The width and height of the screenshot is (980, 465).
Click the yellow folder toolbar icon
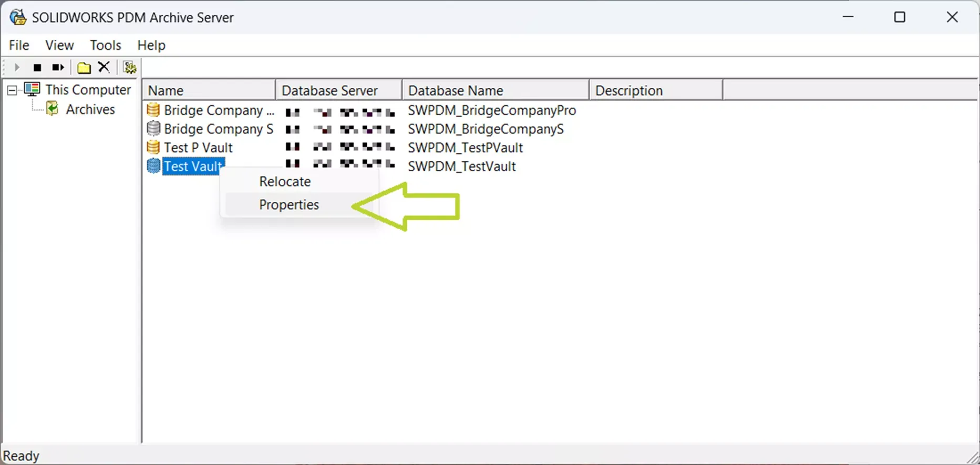(x=84, y=67)
